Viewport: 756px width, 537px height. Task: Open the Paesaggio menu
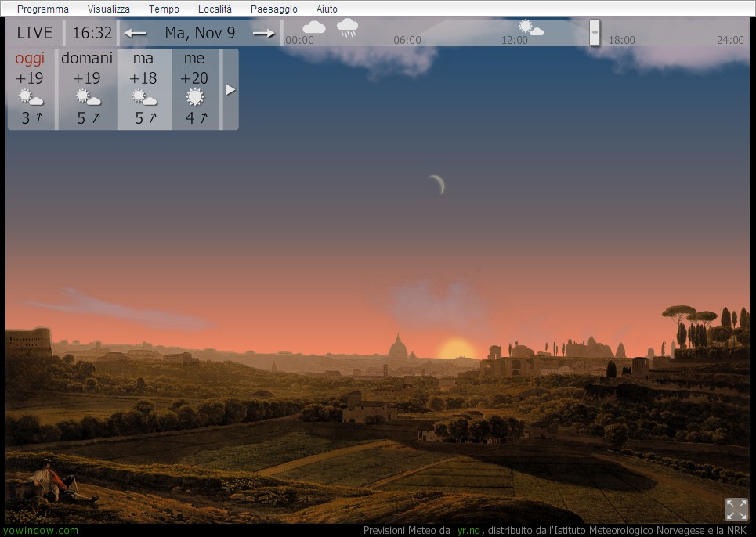(274, 9)
